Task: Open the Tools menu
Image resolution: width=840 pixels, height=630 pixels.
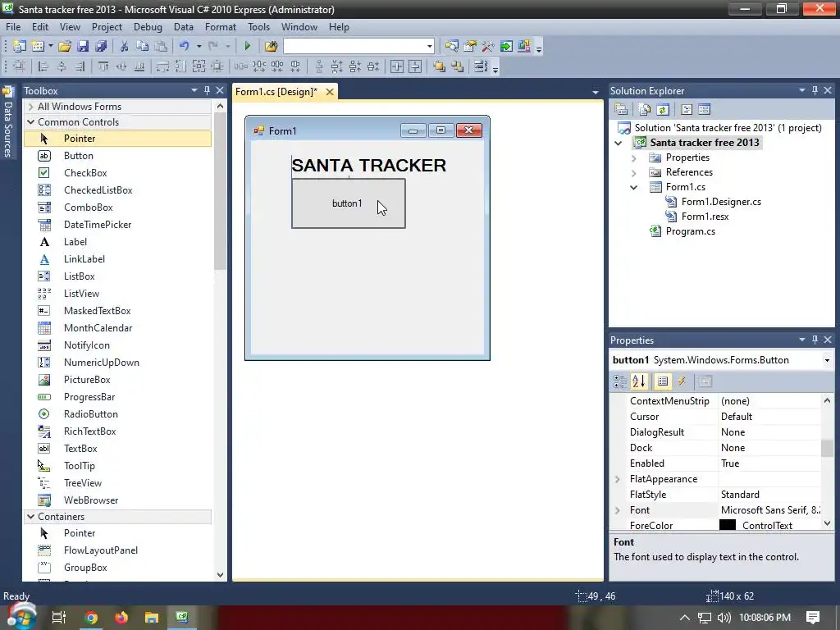Action: (x=258, y=27)
